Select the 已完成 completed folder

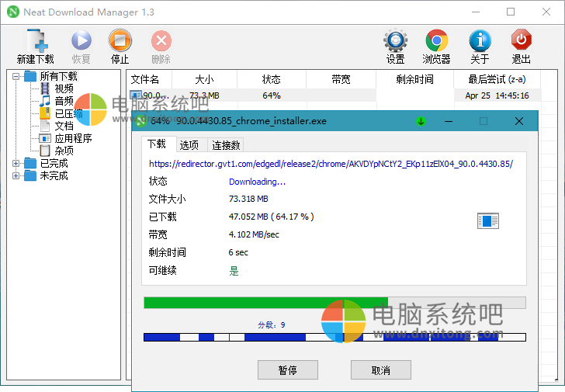point(54,163)
